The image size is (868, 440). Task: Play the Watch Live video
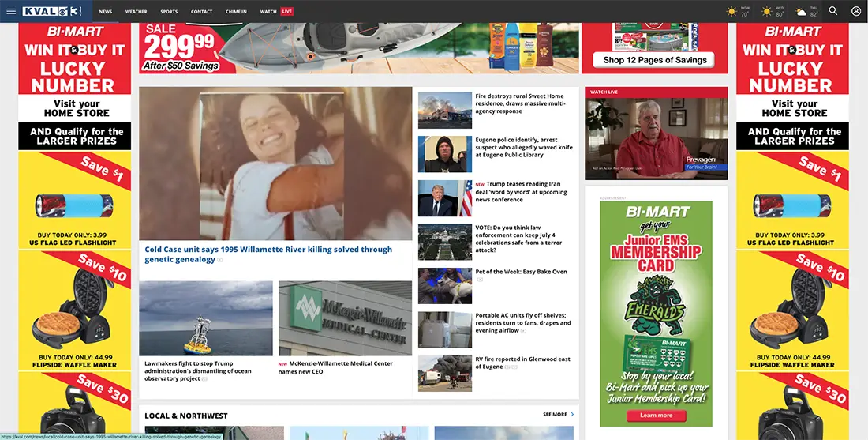tap(656, 138)
